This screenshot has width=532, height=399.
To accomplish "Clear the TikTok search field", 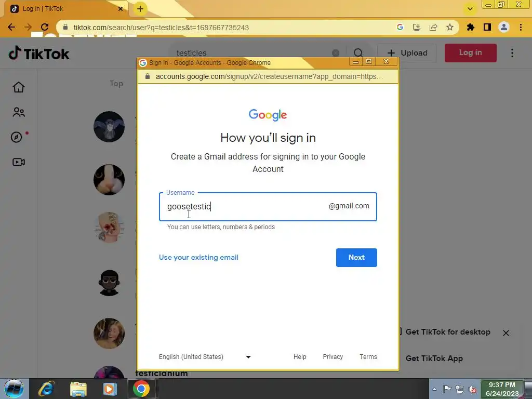I will pos(336,53).
